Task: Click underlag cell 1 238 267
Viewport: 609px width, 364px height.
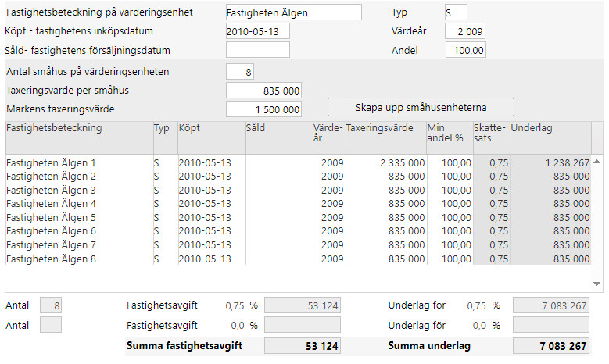Action: point(550,162)
